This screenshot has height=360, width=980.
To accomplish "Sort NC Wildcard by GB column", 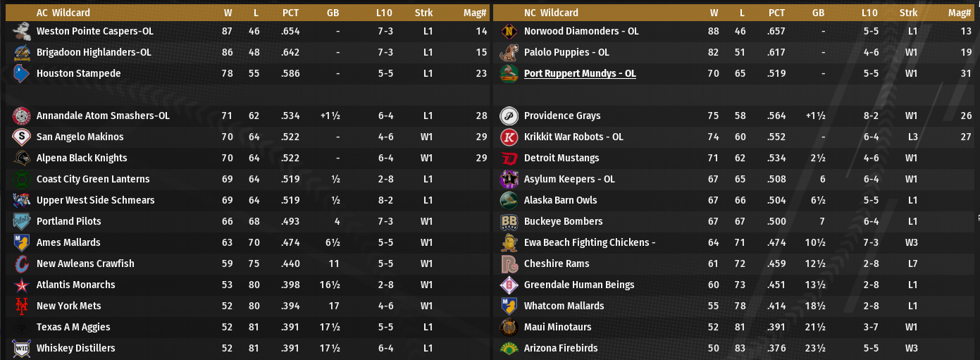I will (818, 13).
